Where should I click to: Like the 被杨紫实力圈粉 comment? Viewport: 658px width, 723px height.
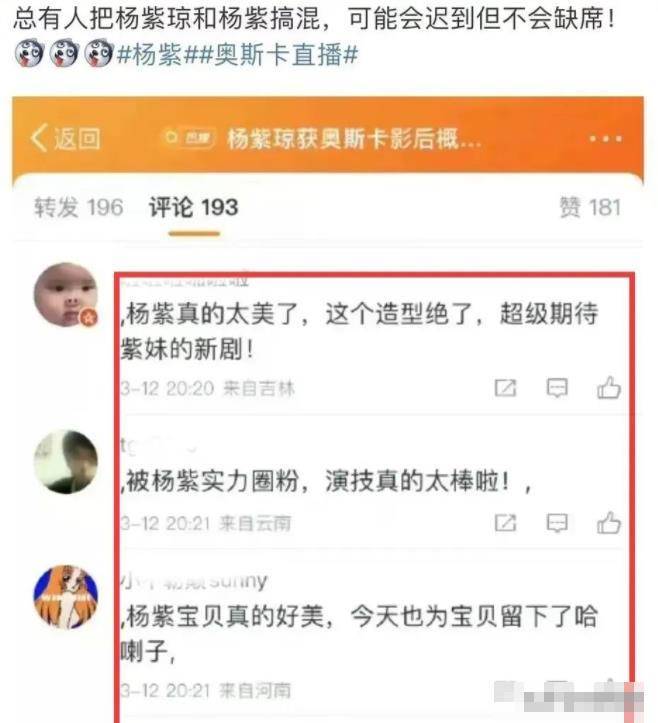tap(609, 522)
